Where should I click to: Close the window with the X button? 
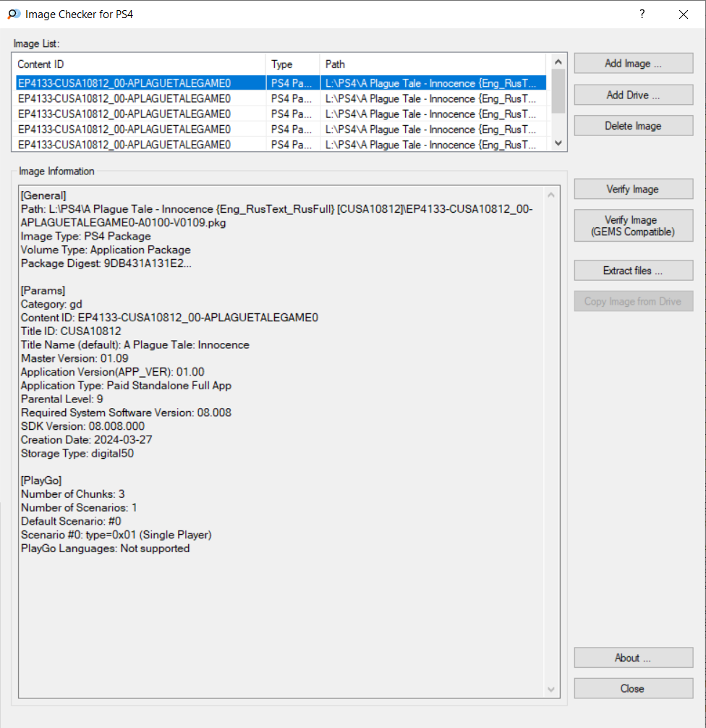pyautogui.click(x=684, y=14)
